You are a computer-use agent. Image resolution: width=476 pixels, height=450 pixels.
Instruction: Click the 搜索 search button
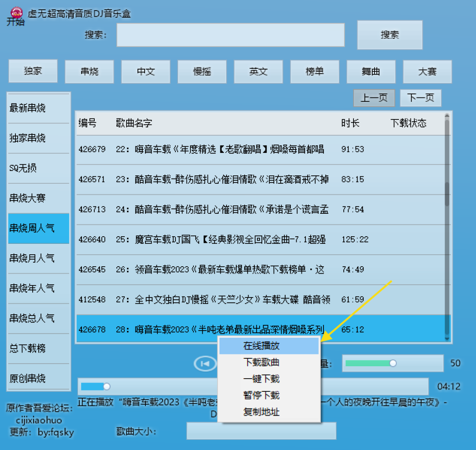(390, 35)
